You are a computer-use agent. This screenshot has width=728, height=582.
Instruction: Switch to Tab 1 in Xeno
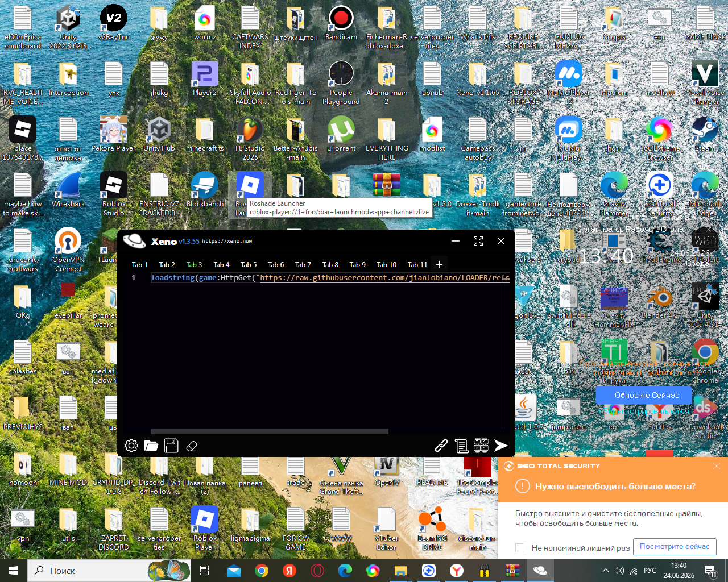point(140,264)
